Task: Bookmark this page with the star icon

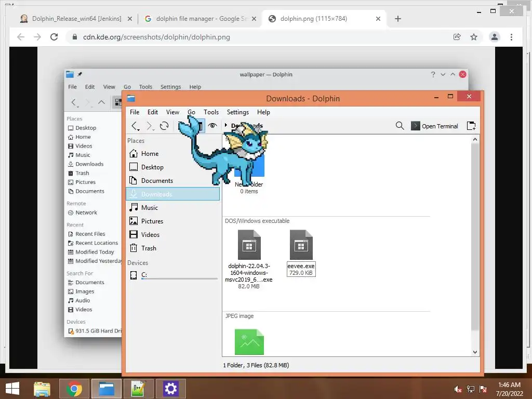Action: click(x=474, y=37)
